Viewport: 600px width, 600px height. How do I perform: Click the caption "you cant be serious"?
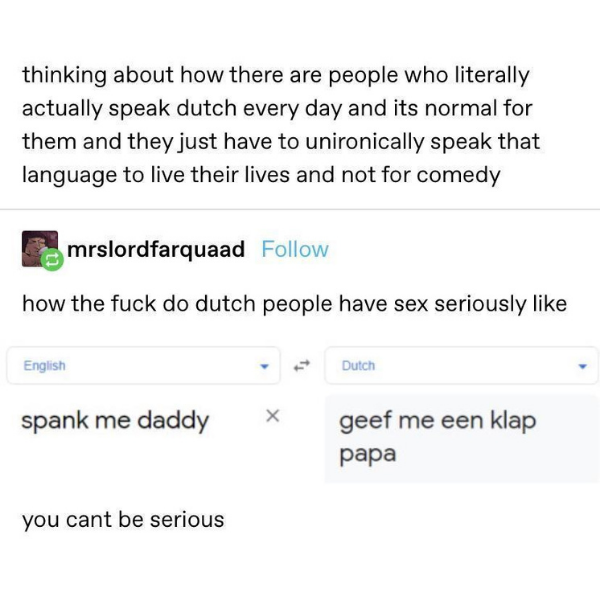123,519
